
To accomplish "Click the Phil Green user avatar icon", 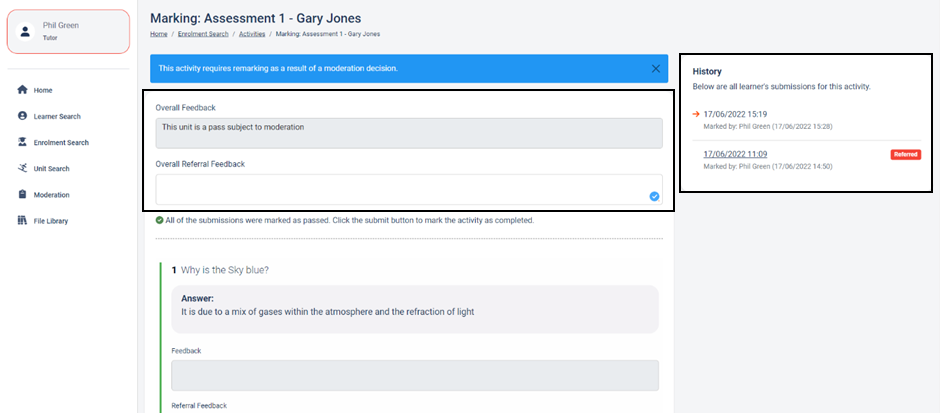I will 25,31.
